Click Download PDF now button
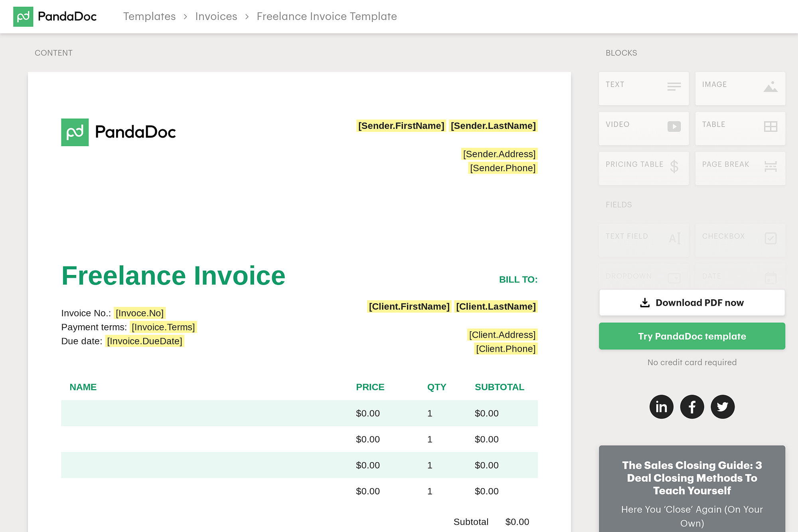798x532 pixels. click(x=692, y=303)
